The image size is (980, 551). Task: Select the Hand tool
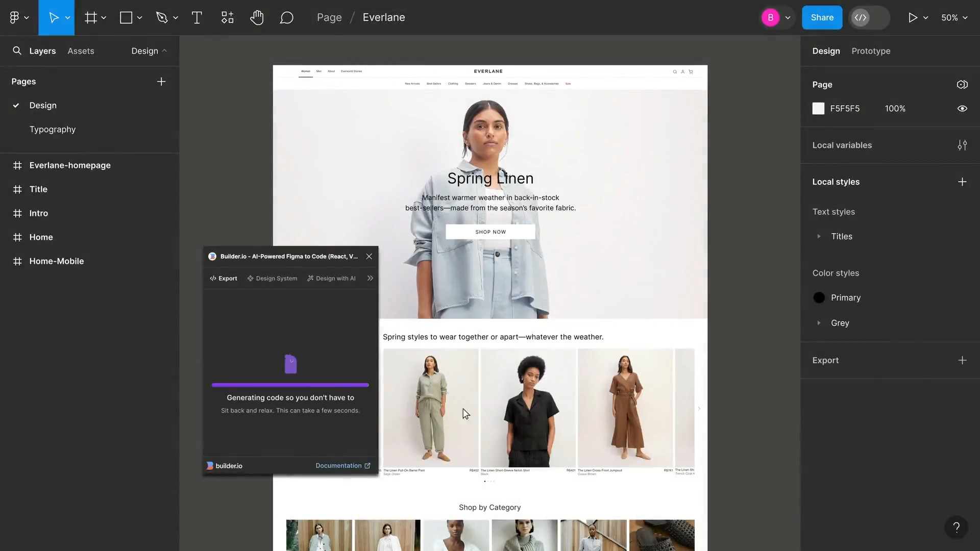click(x=257, y=18)
